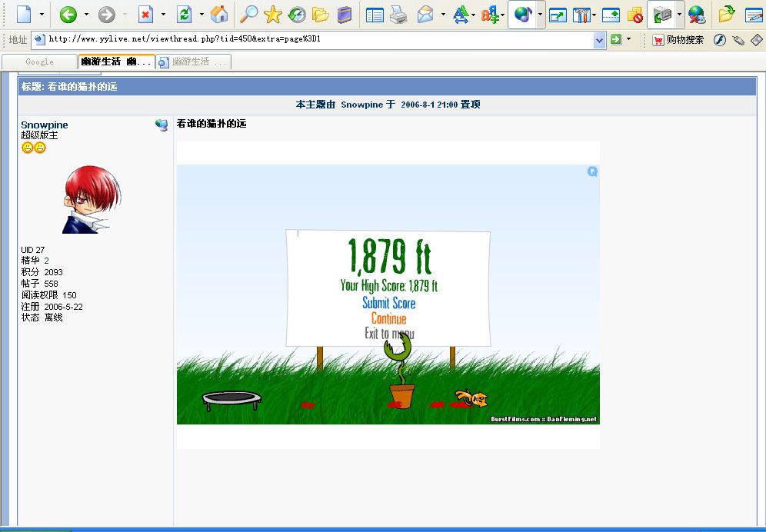Click the 2006-8-1 21:00 置顶 notice text
The width and height of the screenshot is (766, 532).
click(441, 104)
